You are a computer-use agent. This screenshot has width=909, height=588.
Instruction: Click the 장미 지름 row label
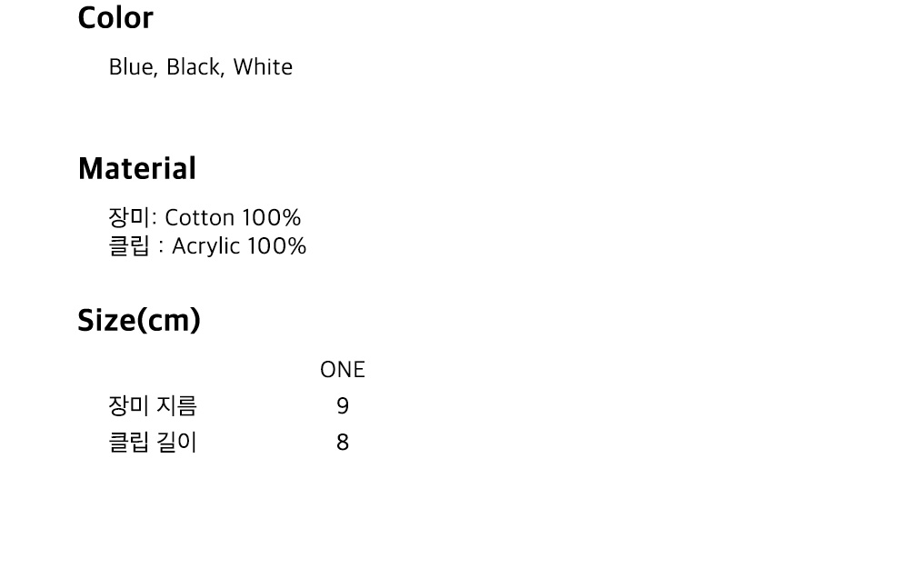pyautogui.click(x=153, y=405)
